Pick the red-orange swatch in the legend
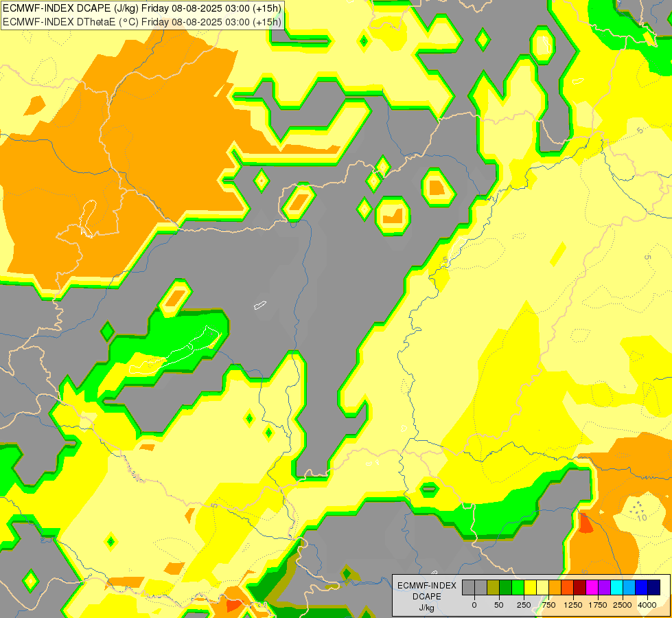This screenshot has width=672, height=618. pos(568,588)
